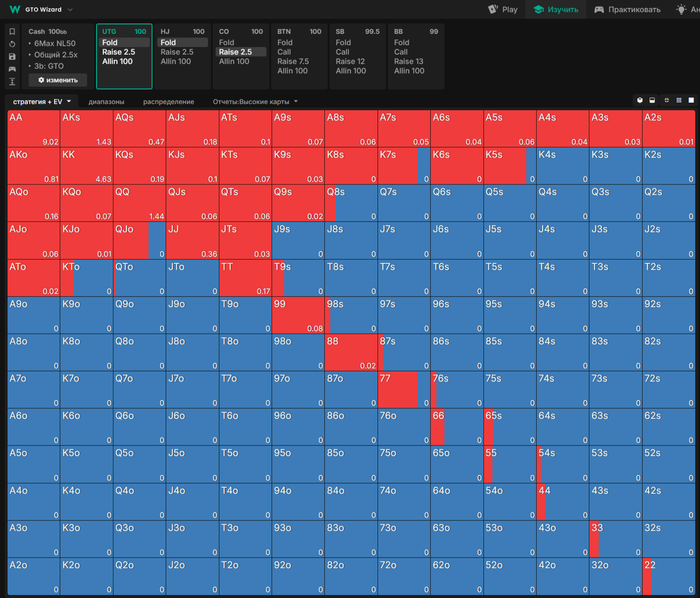Select the K7s mixed-strategy cell
The width and height of the screenshot is (700, 598).
point(404,166)
